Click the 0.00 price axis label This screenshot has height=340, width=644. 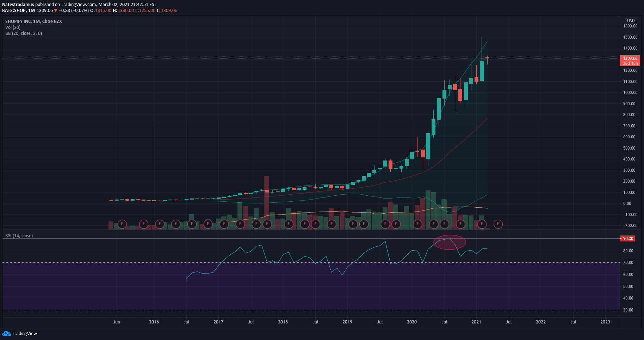tap(627, 203)
